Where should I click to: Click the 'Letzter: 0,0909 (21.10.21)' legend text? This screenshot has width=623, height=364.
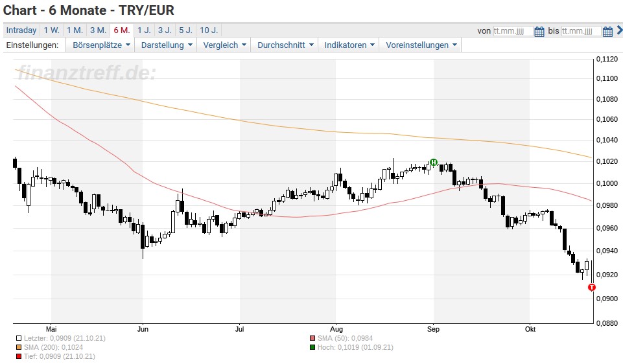[64, 339]
